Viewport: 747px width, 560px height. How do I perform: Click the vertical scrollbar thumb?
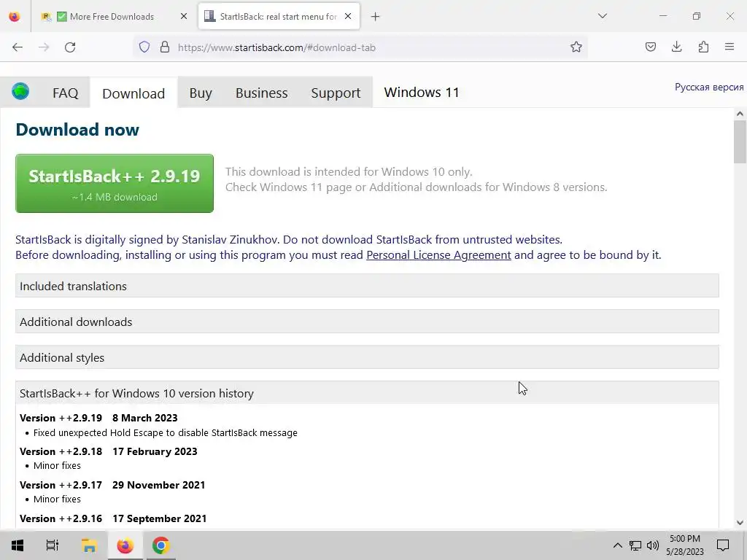tap(740, 142)
